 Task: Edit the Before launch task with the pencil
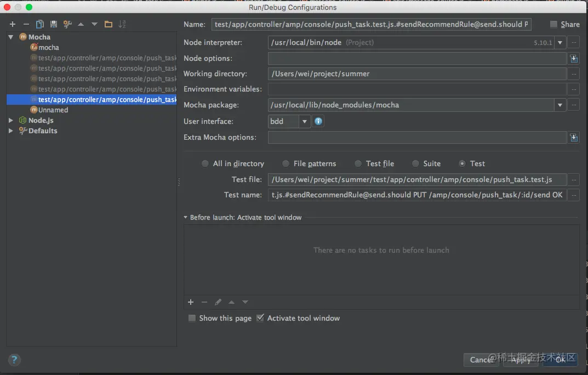(218, 302)
